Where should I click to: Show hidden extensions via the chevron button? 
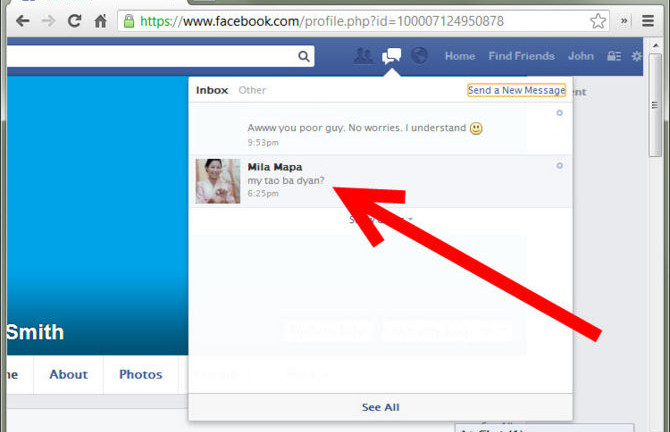tap(624, 21)
